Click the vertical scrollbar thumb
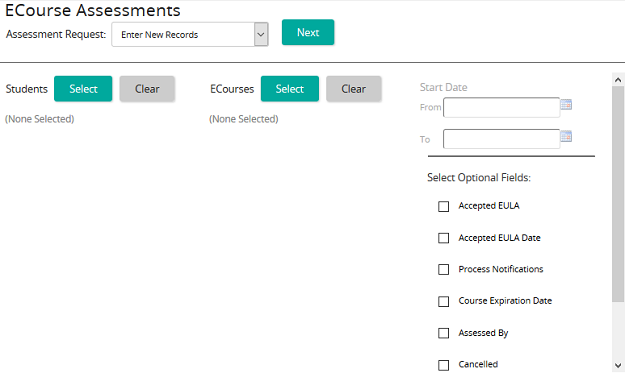The image size is (627, 377). 618,194
